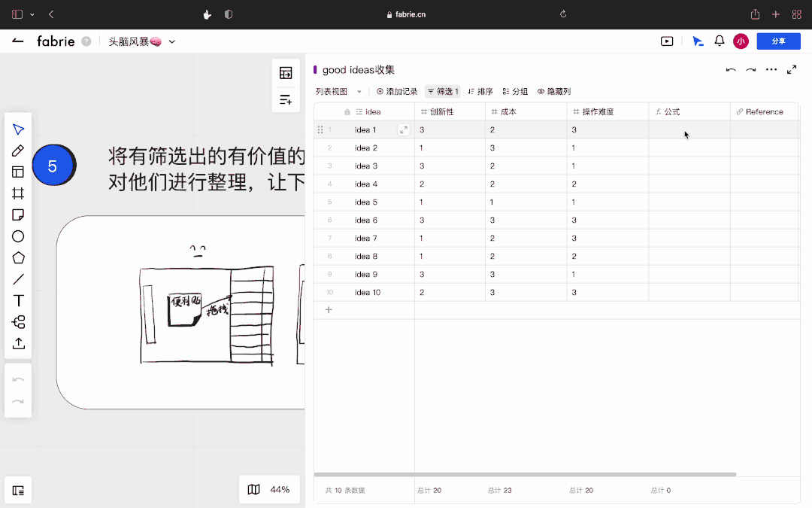Select the mind map tool
812x508 pixels.
[18, 322]
